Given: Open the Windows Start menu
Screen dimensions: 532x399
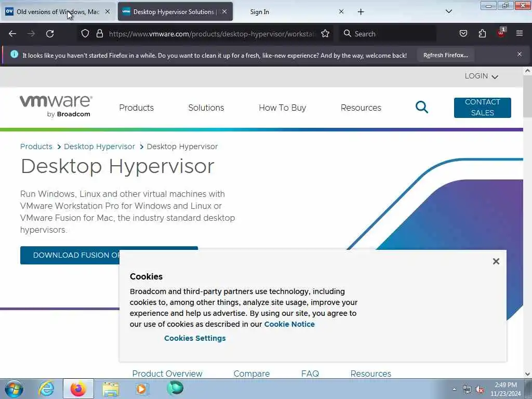Looking at the screenshot, I should pyautogui.click(x=14, y=389).
